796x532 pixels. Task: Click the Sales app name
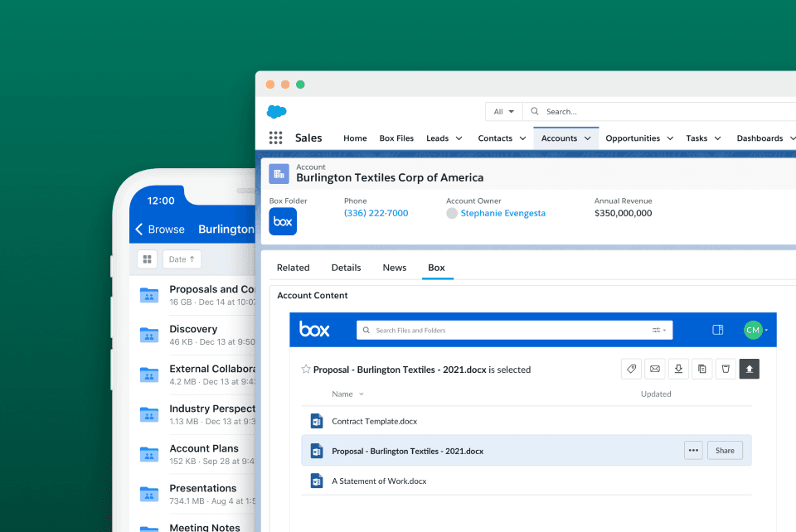(308, 138)
